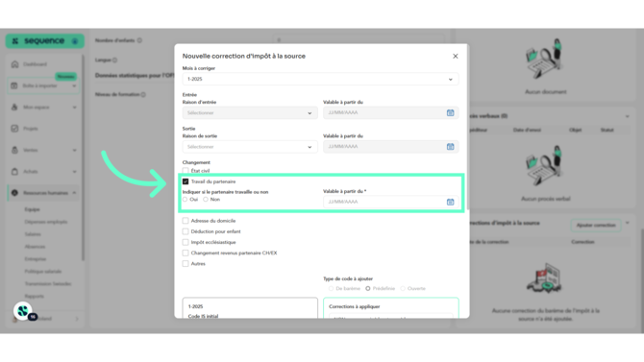
Task: Focus the Sortie Valable à partir du field
Action: (x=390, y=147)
